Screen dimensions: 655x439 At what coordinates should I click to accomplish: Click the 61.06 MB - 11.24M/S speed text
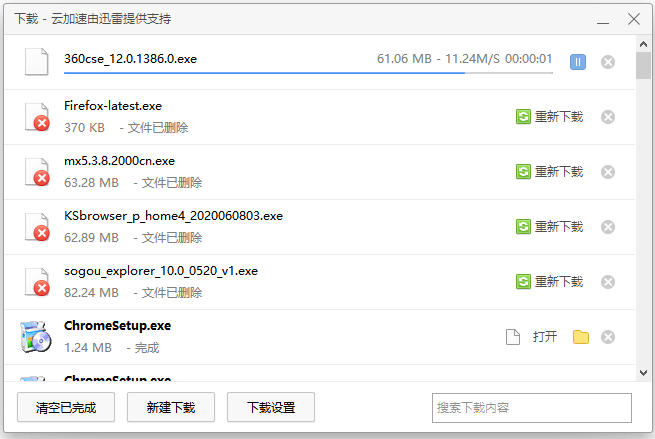[x=438, y=58]
